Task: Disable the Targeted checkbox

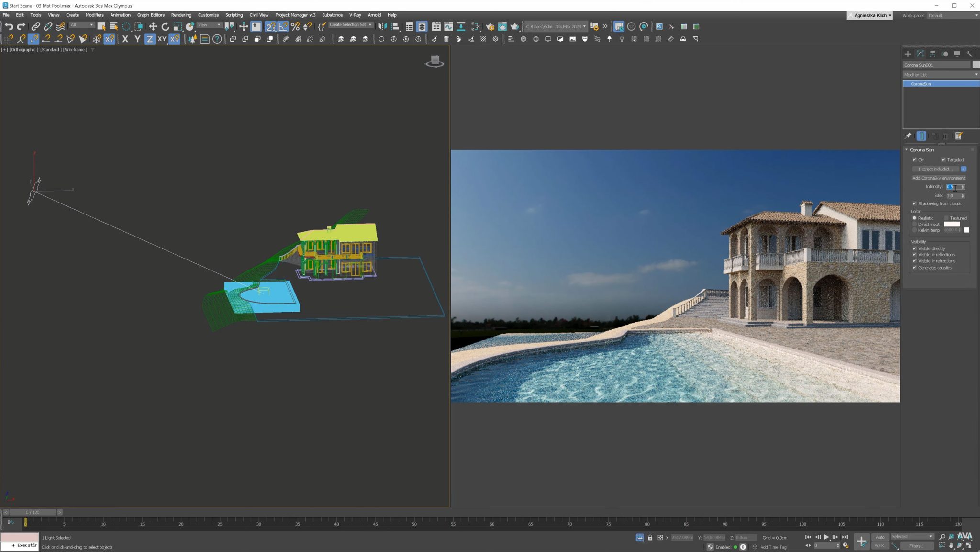Action: pos(943,160)
